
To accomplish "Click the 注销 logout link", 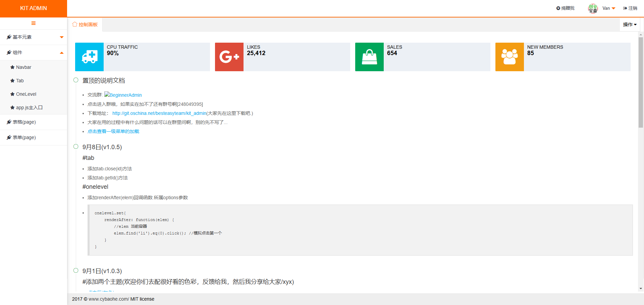I will coord(630,8).
